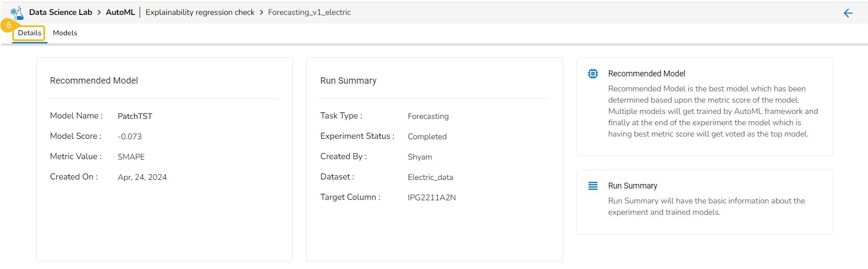This screenshot has height=269, width=868.
Task: Click the Run Summary lines icon
Action: coord(593,186)
